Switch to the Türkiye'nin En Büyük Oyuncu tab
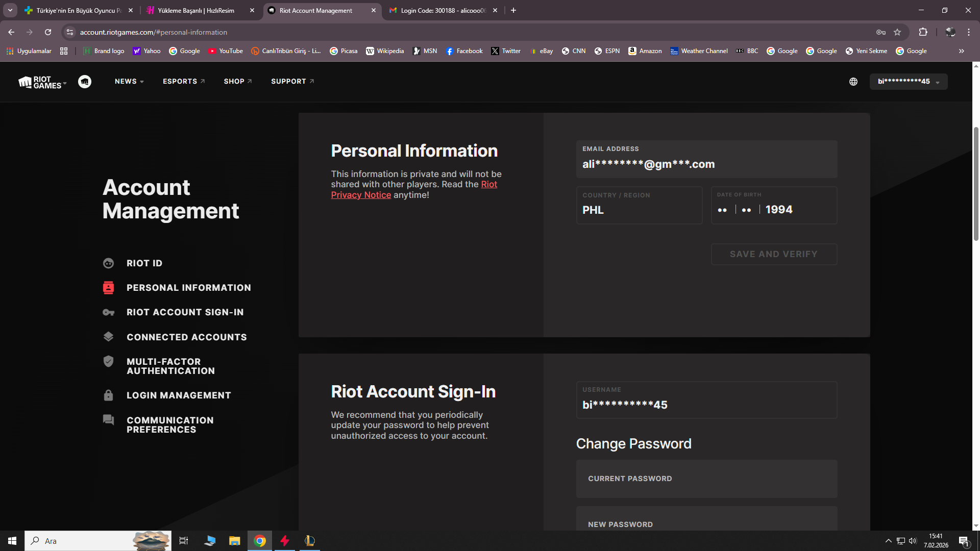This screenshot has width=980, height=551. coord(79,10)
